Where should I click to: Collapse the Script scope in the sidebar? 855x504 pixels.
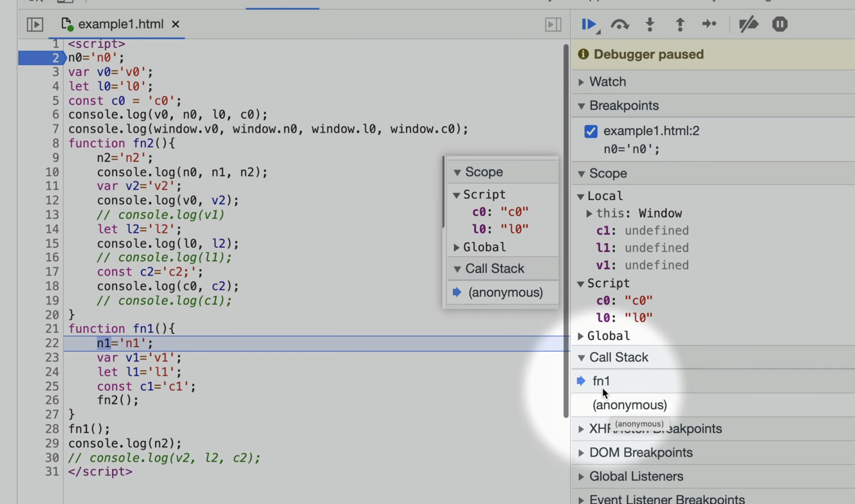click(581, 284)
